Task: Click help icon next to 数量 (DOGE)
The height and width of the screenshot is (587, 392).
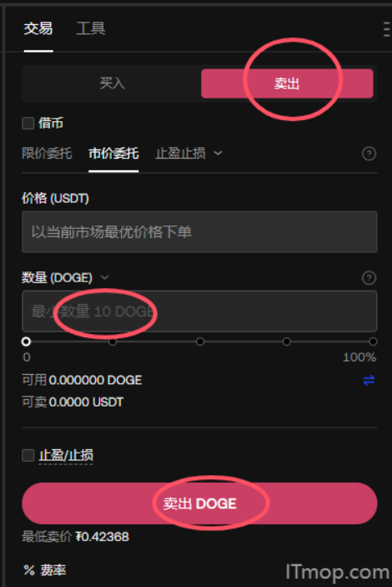Action: tap(369, 278)
